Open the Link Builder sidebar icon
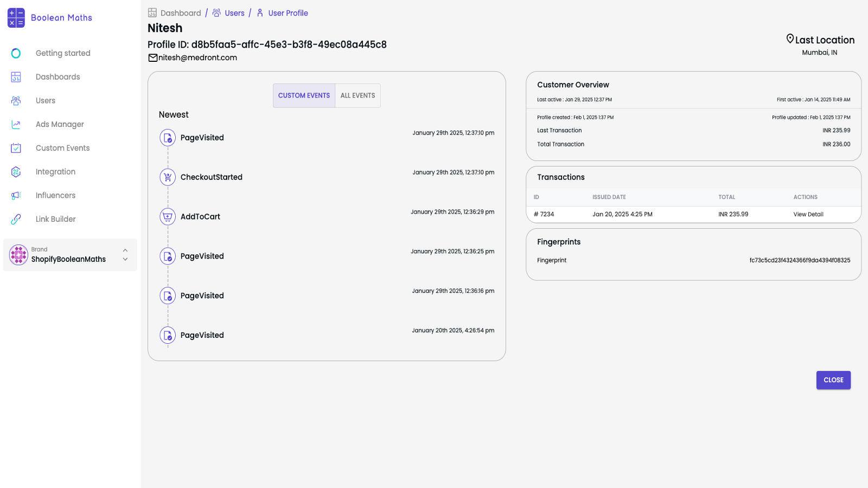 16,219
